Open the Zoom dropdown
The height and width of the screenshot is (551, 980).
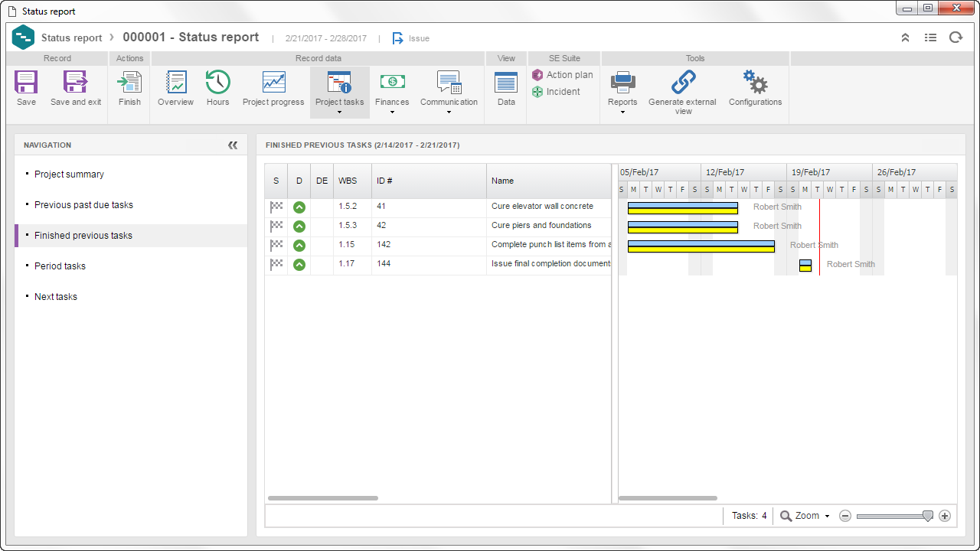click(x=805, y=516)
